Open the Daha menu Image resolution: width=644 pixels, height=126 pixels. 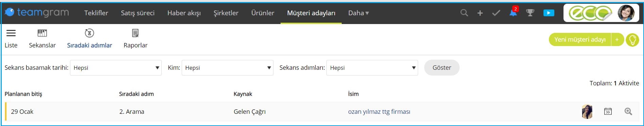[x=358, y=13]
